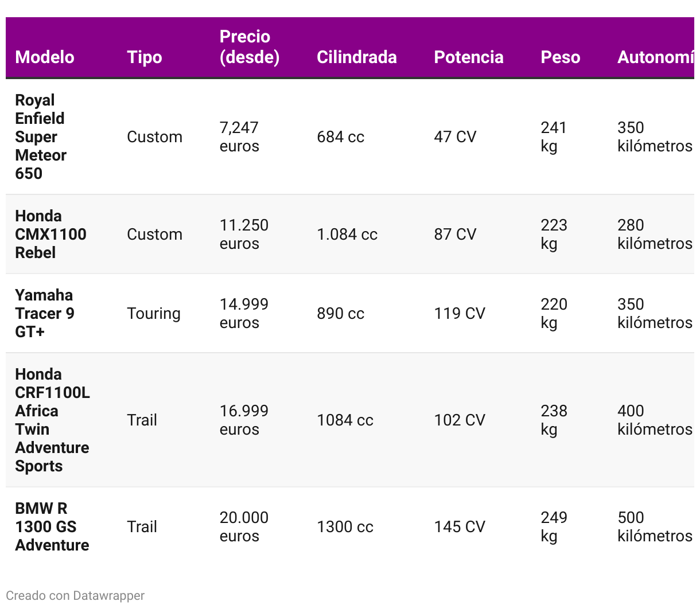Select the Peso column header
The image size is (700, 609).
[561, 57]
